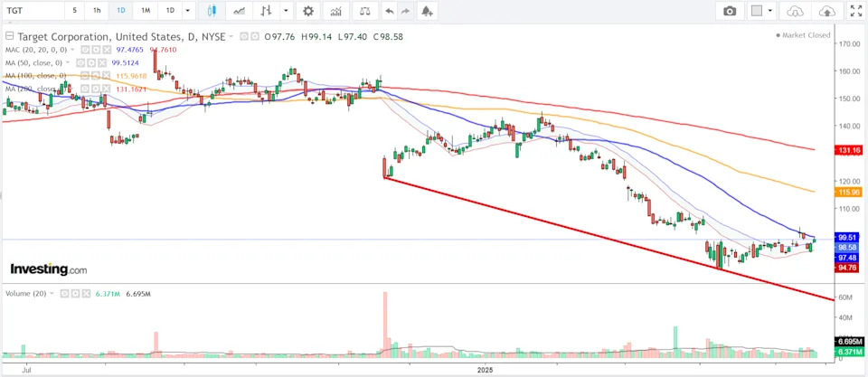Remove the MAC (20, 20, 0, 0) indicator

click(x=107, y=50)
